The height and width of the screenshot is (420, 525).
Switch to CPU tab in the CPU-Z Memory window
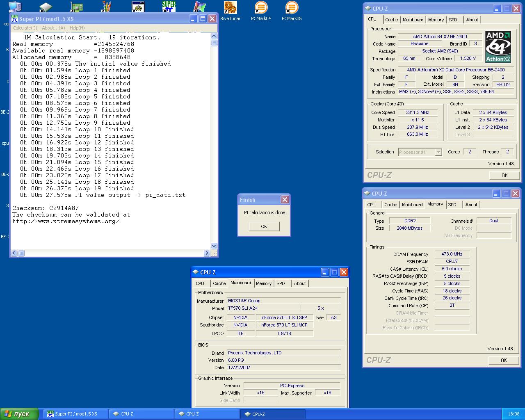(371, 205)
